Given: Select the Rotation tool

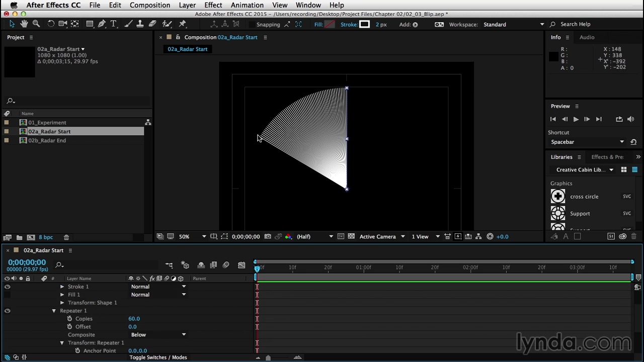Looking at the screenshot, I should tap(51, 24).
